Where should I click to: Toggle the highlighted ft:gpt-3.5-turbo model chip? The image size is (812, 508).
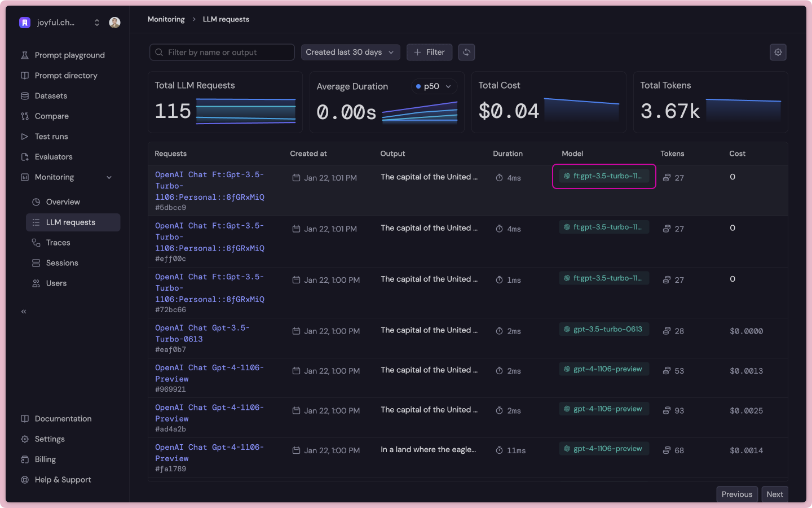603,176
